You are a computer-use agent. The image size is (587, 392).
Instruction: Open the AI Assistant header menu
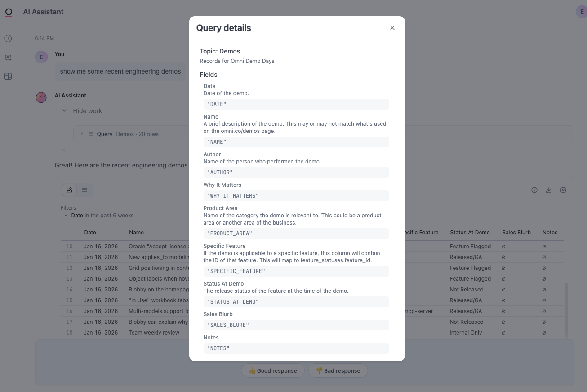(x=43, y=12)
